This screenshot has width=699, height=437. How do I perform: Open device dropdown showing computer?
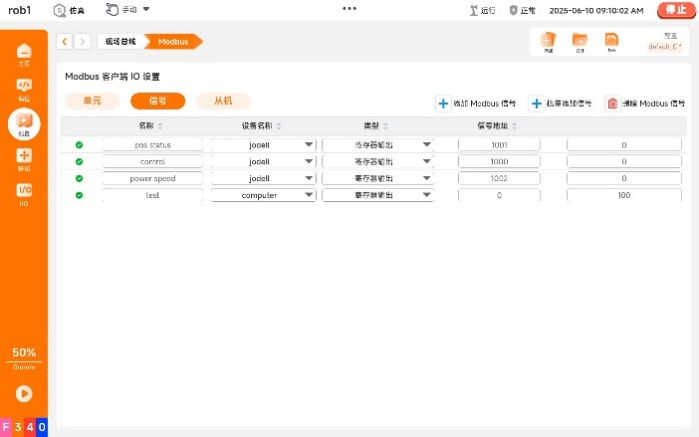[264, 195]
